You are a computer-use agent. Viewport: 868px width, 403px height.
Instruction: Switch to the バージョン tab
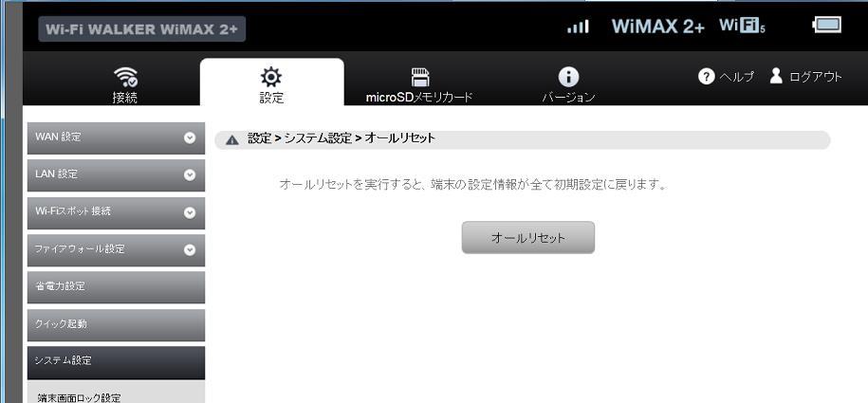(568, 82)
